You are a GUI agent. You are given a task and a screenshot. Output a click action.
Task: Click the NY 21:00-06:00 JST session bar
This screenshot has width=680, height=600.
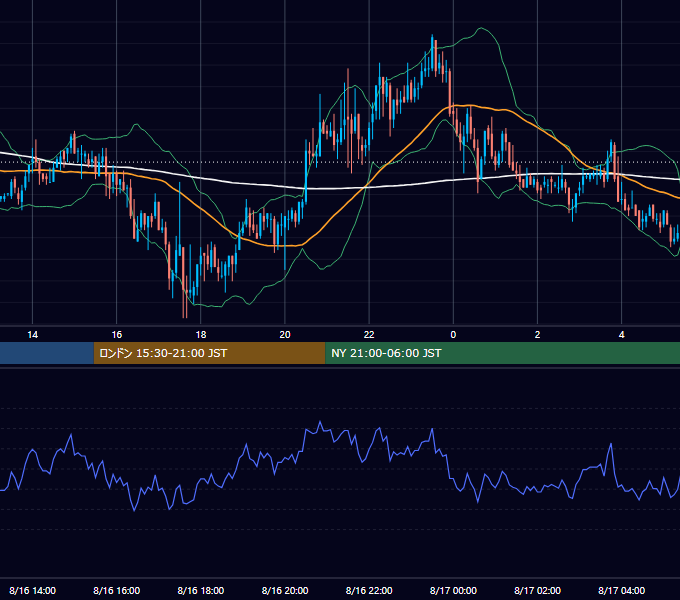pos(503,353)
